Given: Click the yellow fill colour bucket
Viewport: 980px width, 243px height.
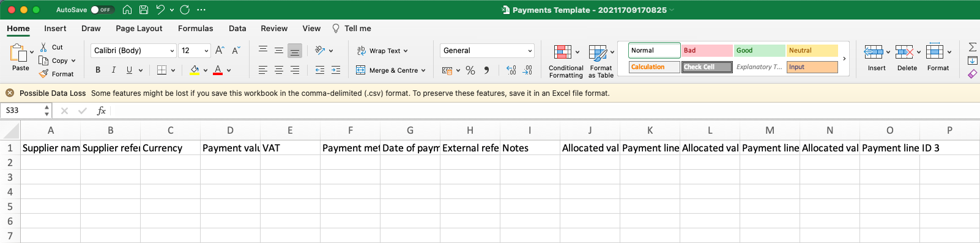Looking at the screenshot, I should (195, 70).
